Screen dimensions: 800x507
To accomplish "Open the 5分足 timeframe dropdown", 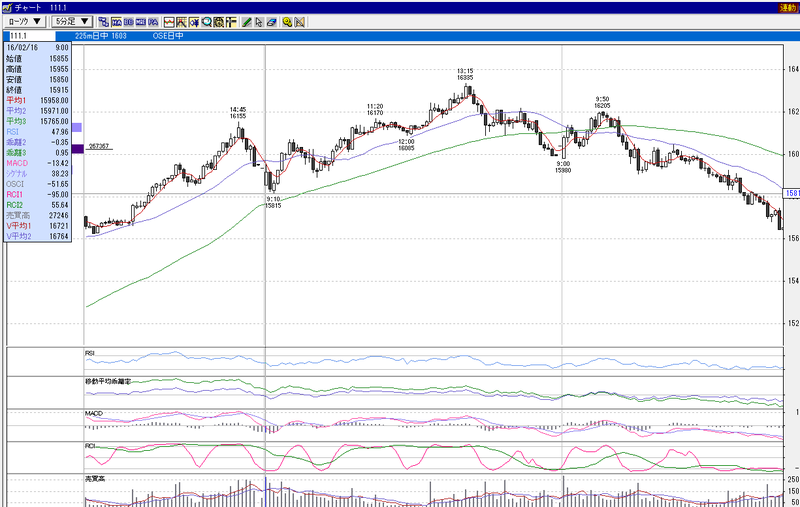I will (72, 21).
